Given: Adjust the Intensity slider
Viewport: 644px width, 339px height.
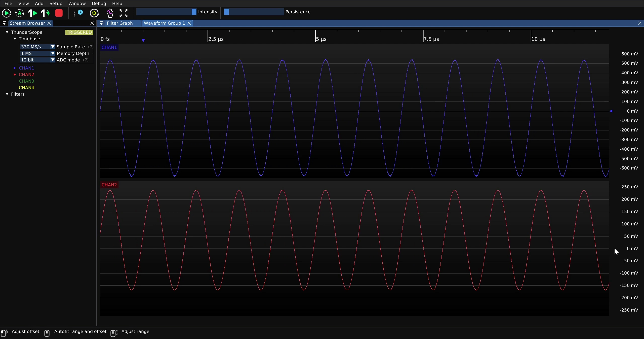Looking at the screenshot, I should [x=166, y=12].
